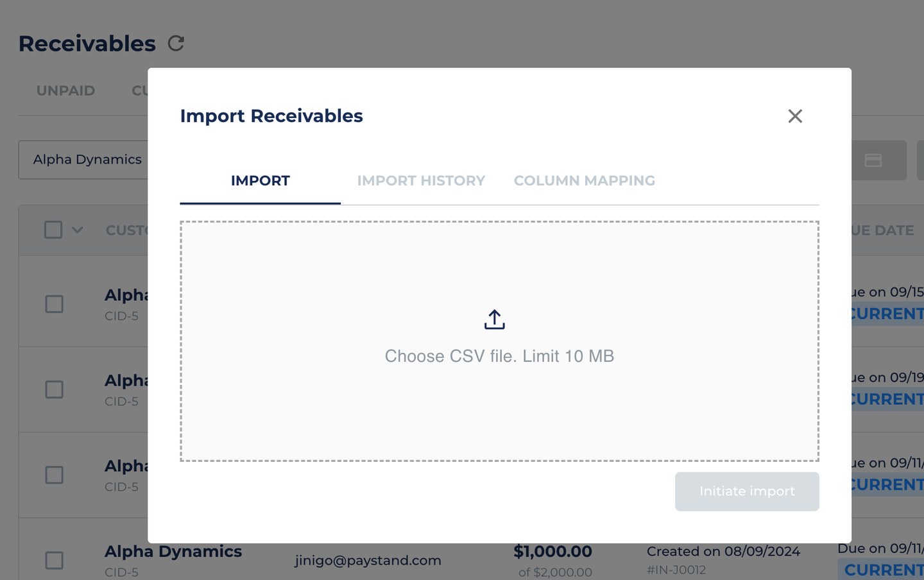This screenshot has height=580, width=924.
Task: Open the UNPAID tab
Action: click(x=65, y=91)
